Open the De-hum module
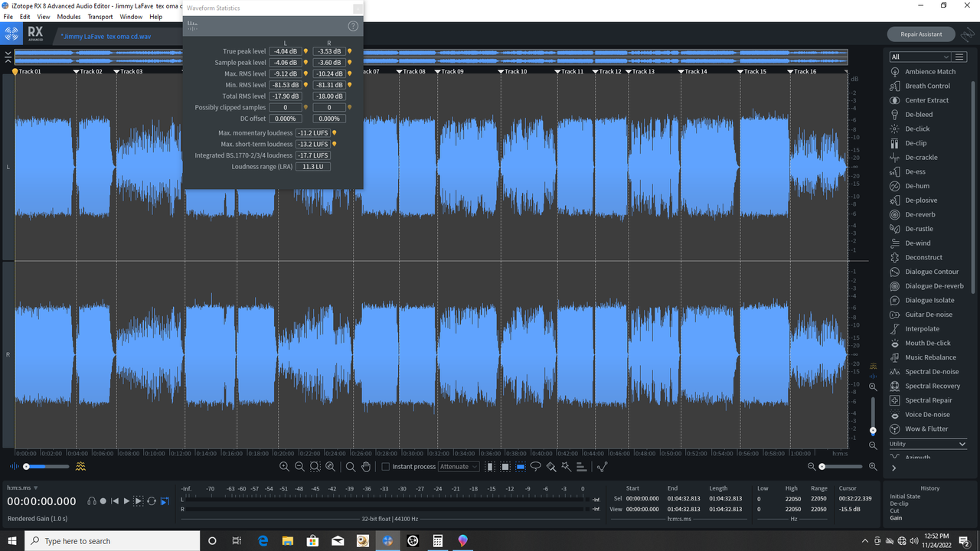 [x=910, y=186]
